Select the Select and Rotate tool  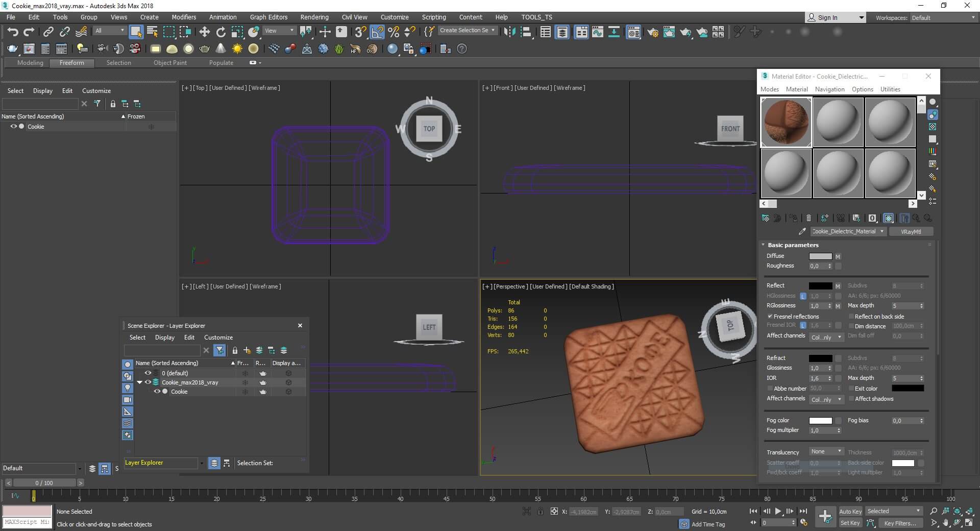point(220,32)
